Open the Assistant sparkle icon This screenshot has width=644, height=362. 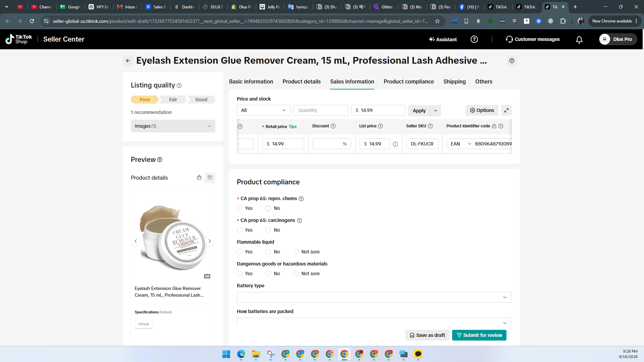point(432,39)
